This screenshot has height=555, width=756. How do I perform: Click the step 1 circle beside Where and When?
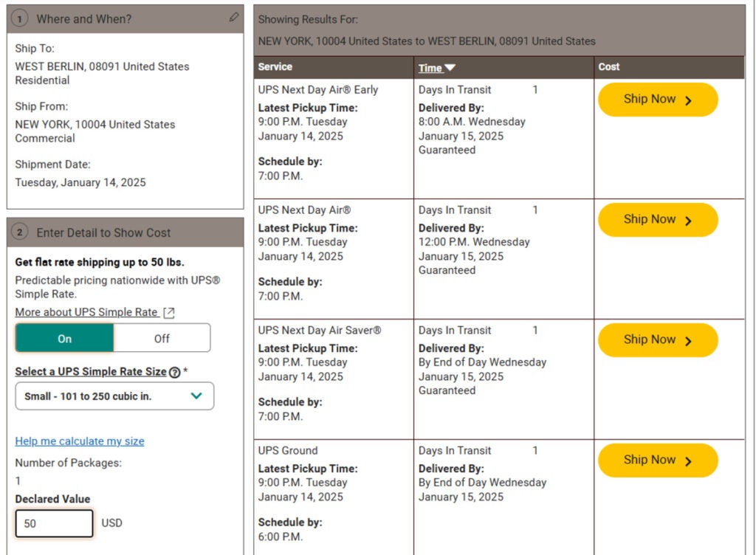coord(18,19)
